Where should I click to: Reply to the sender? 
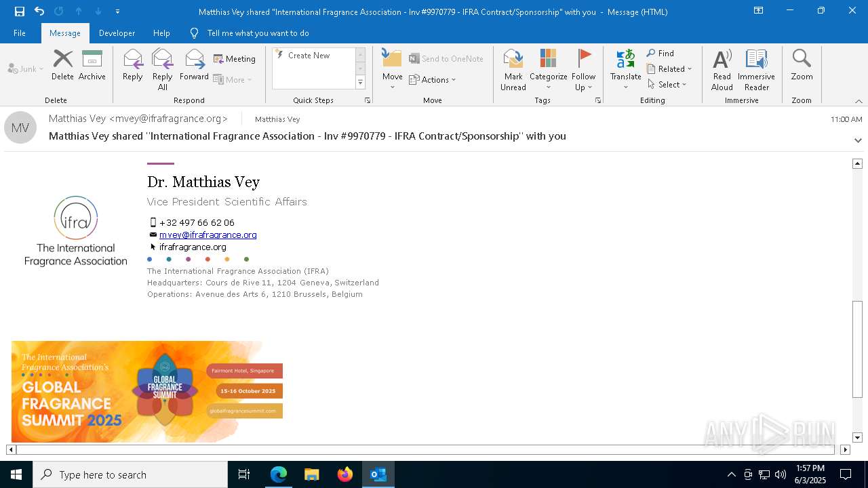pos(133,65)
